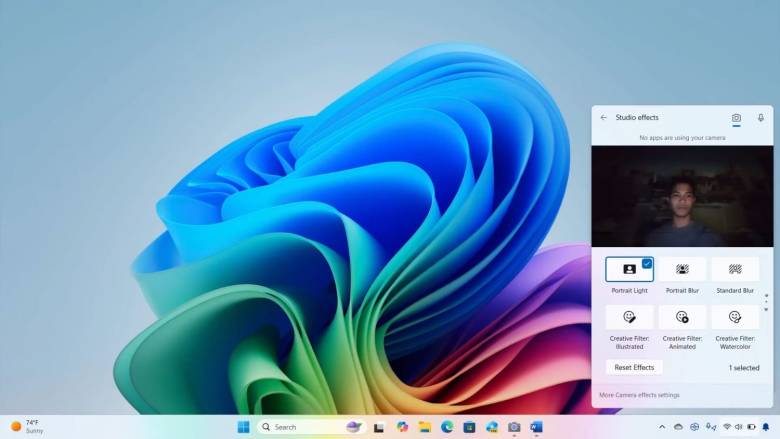Launch Microsoft Edge from the taskbar
The height and width of the screenshot is (439, 780).
pyautogui.click(x=447, y=427)
